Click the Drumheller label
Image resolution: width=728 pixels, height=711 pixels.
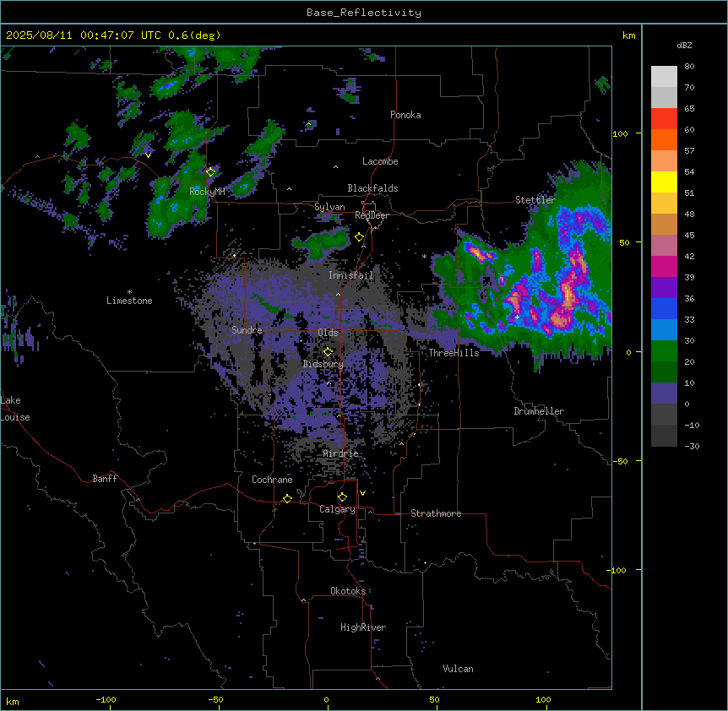pos(539,411)
